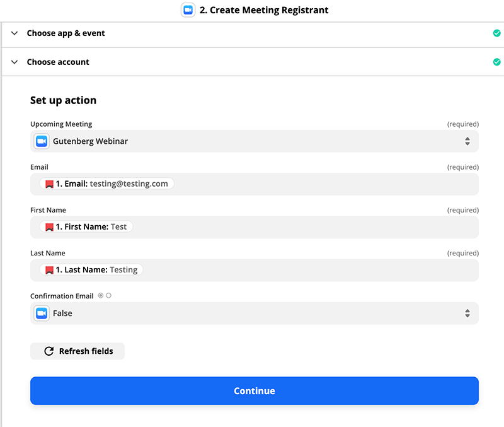Click the circular refresh arrow icon
The width and height of the screenshot is (504, 427).
point(49,351)
